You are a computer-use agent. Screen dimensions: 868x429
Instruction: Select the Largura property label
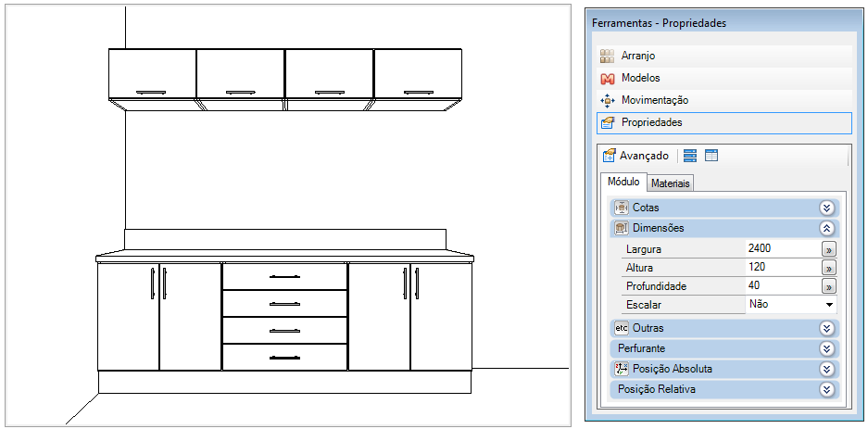(644, 249)
